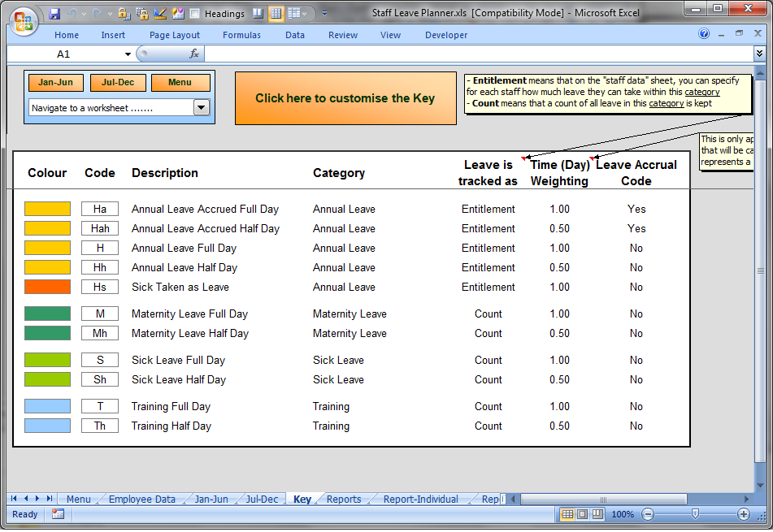
Task: Open the Home ribbon tab
Action: pos(67,35)
